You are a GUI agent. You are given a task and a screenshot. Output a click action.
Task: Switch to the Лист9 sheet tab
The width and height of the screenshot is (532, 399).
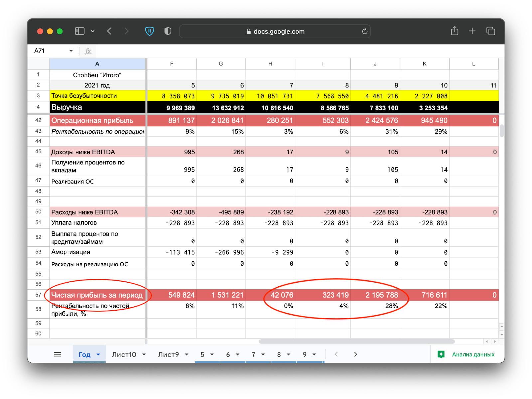[168, 355]
